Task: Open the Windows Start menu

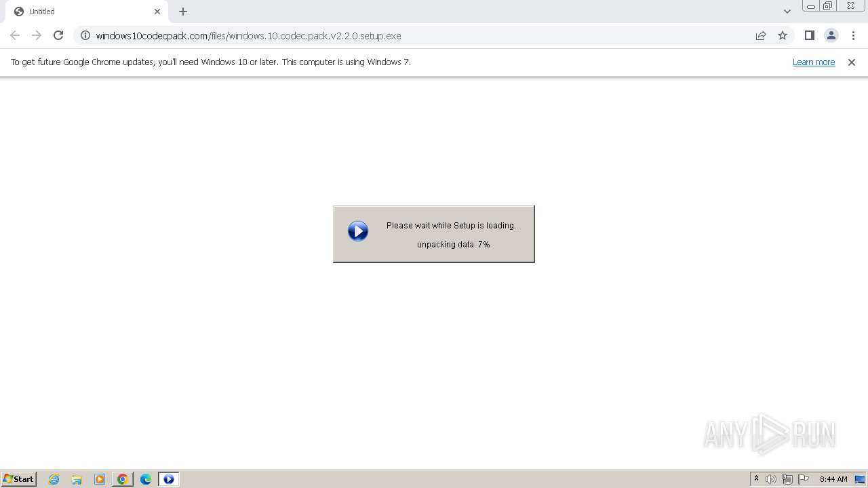Action: [x=18, y=479]
